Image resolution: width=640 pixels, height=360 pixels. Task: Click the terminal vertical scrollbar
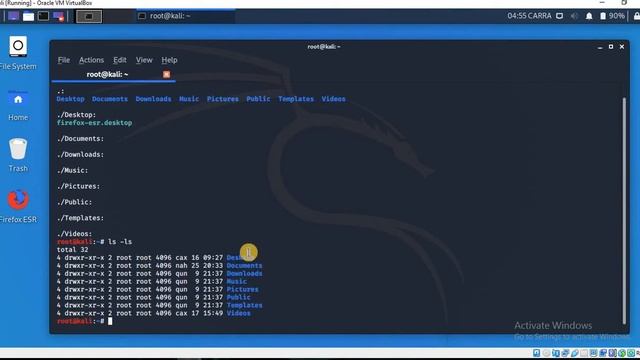(624, 210)
